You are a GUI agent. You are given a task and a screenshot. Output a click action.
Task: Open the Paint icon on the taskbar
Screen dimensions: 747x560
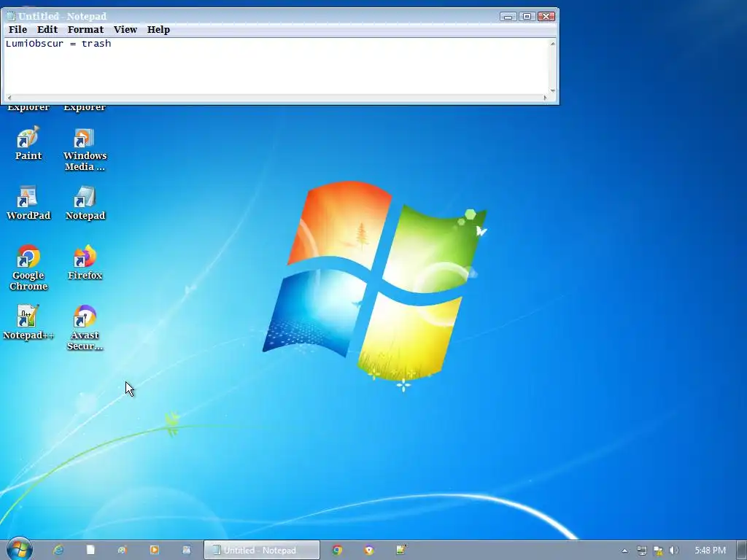122,550
